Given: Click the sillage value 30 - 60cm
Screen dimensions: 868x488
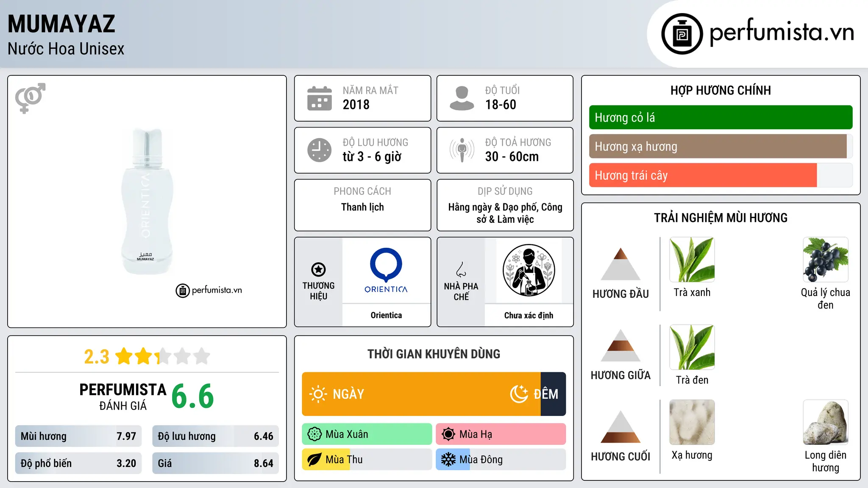Looking at the screenshot, I should 512,157.
